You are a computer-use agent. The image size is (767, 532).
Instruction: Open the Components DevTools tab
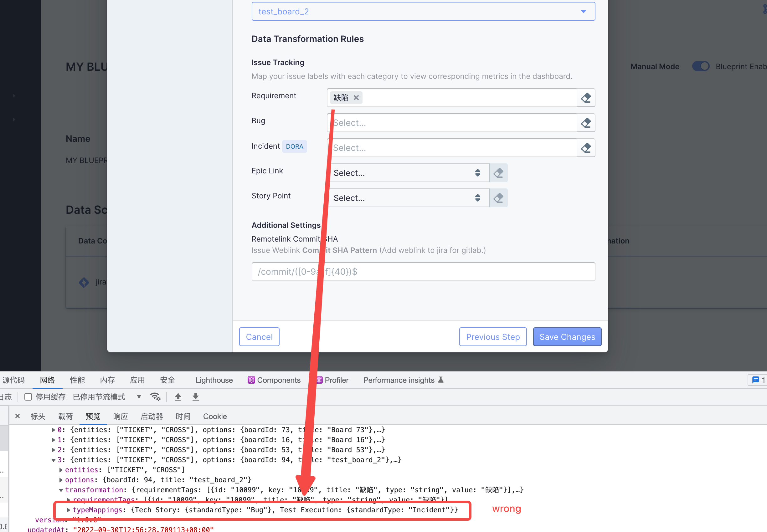[x=274, y=380]
